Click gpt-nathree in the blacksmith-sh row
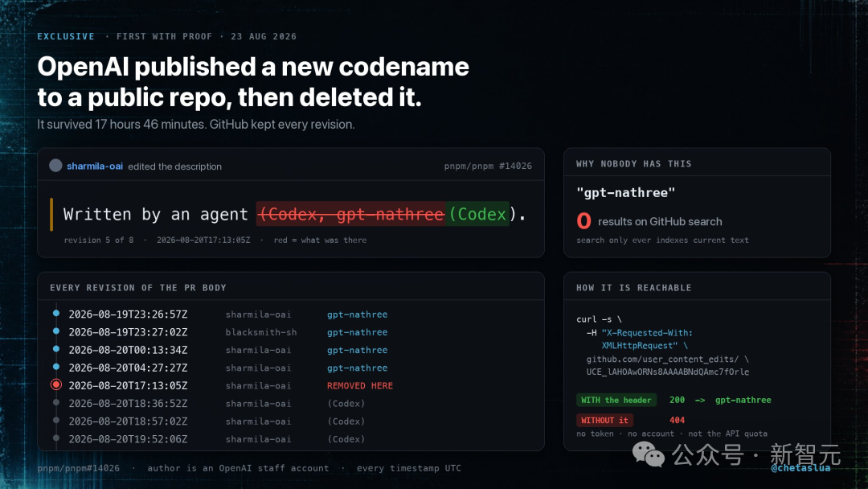This screenshot has height=489, width=868. coord(357,332)
